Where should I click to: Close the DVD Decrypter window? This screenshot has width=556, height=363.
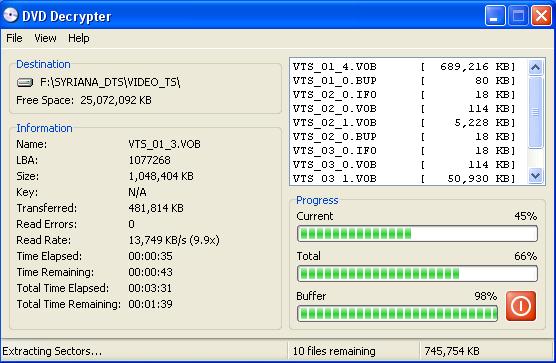(541, 16)
